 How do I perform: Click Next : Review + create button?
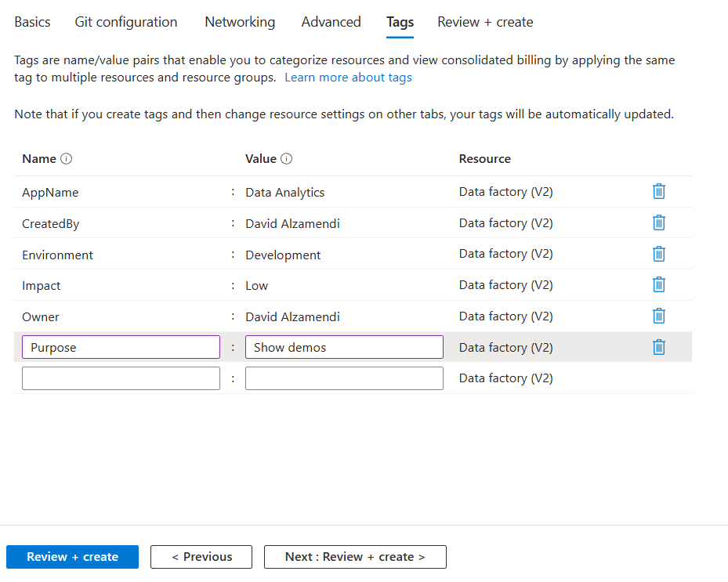click(355, 556)
